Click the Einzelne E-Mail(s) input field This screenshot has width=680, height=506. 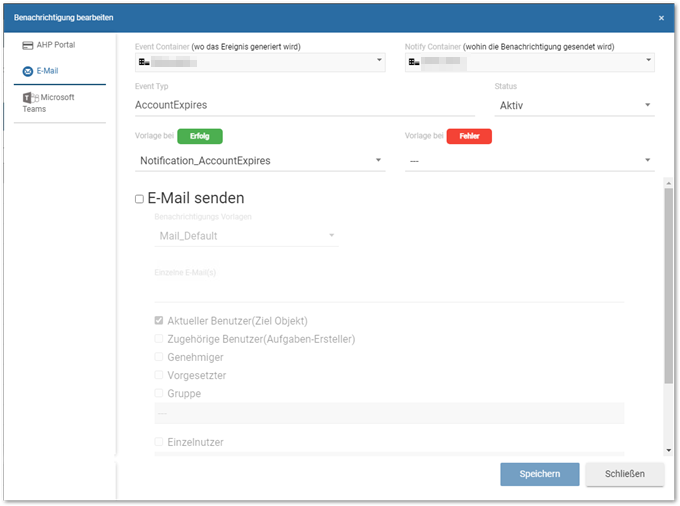389,291
